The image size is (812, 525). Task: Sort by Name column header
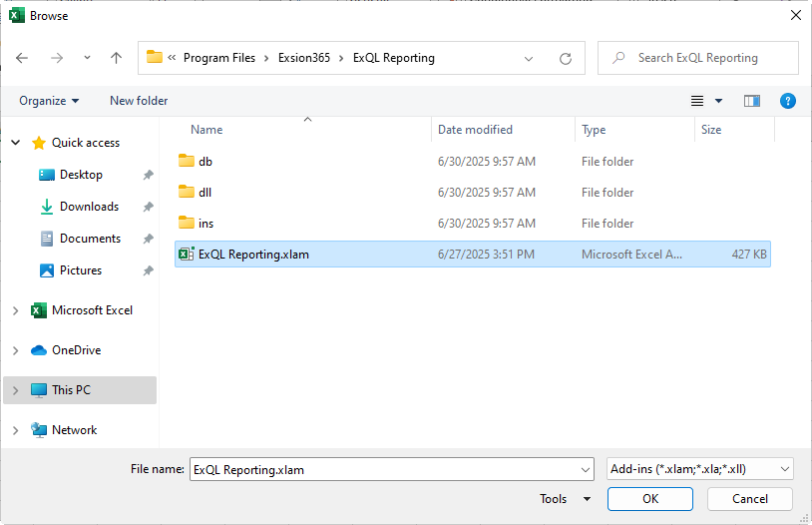(x=206, y=130)
